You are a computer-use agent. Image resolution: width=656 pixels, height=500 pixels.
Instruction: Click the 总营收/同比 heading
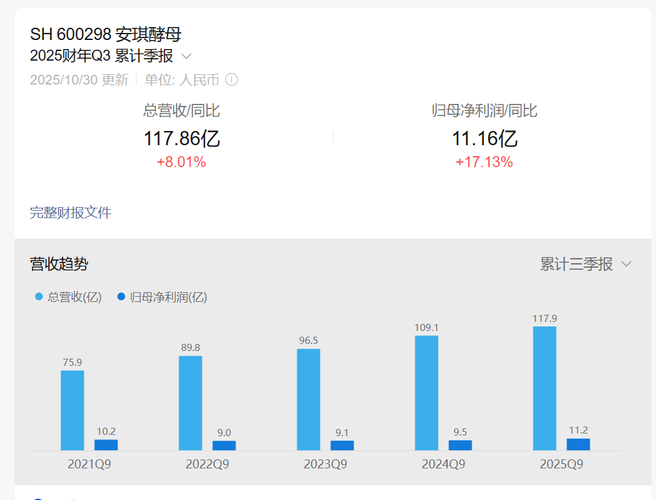coord(182,111)
